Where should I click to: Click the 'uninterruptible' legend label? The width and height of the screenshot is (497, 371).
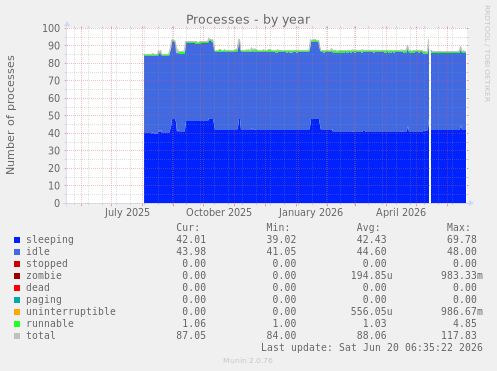click(71, 312)
